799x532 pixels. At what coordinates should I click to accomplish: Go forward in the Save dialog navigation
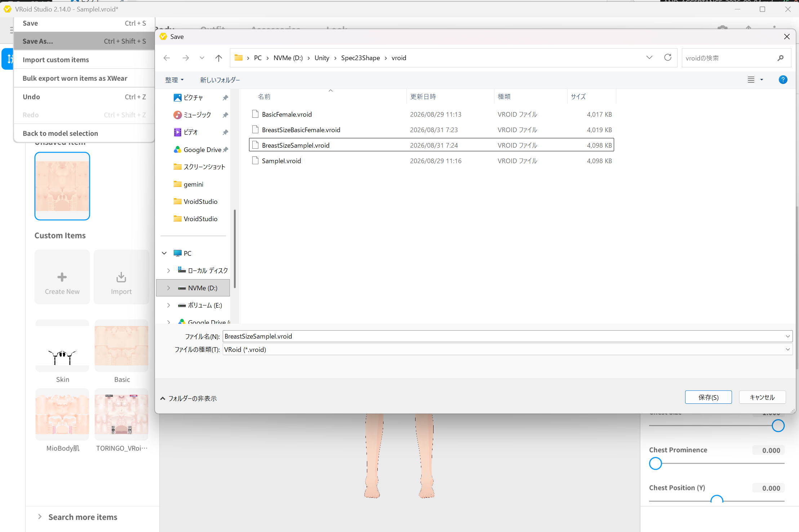coord(186,58)
